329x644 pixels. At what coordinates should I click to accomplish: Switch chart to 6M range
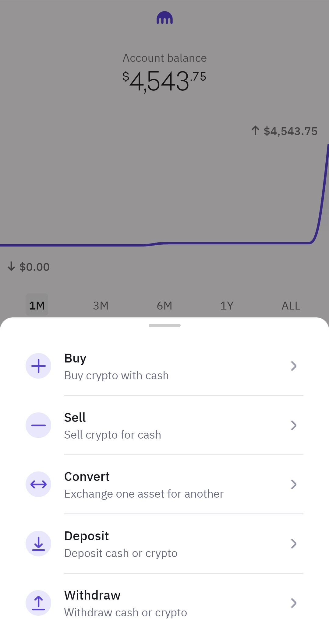[x=164, y=305]
